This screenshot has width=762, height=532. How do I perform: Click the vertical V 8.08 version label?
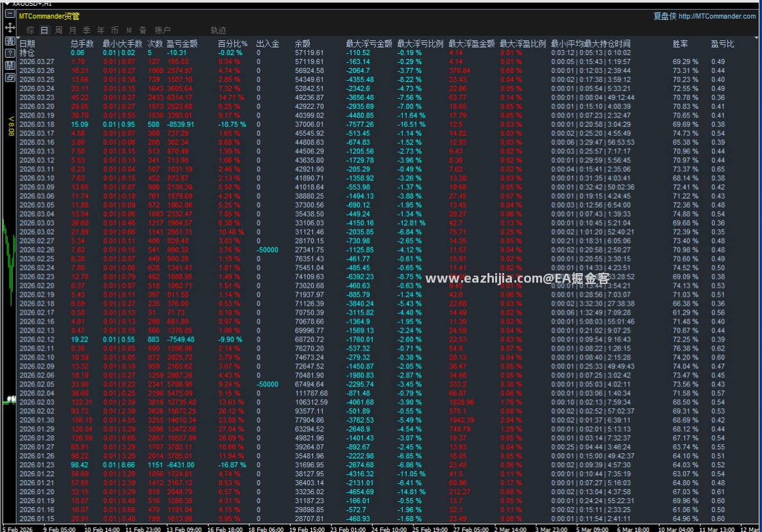pyautogui.click(x=11, y=126)
